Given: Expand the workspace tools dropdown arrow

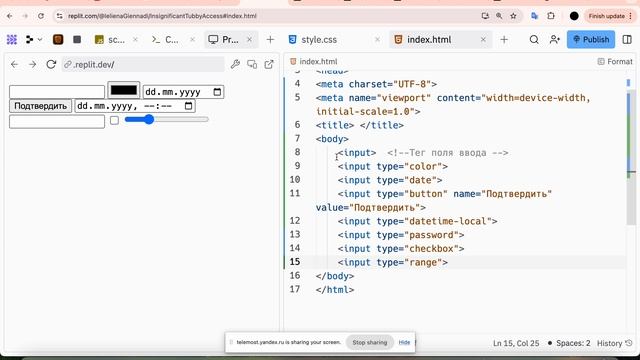Looking at the screenshot, I should (x=40, y=40).
